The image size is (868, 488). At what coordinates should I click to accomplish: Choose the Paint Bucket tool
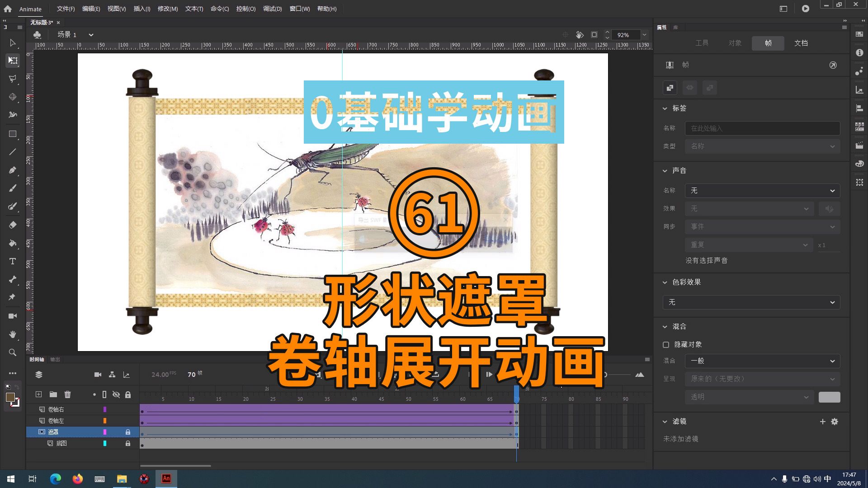coord(12,243)
